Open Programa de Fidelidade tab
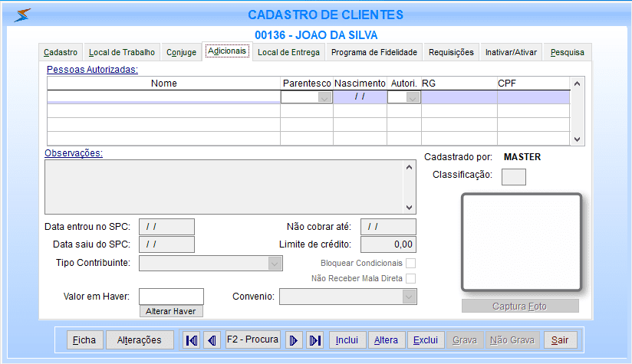 374,52
